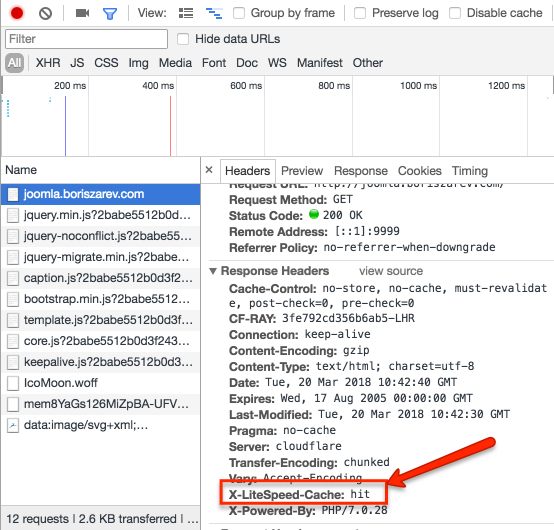This screenshot has height=530, width=554.
Task: Check Hide data URLs option
Action: point(183,39)
